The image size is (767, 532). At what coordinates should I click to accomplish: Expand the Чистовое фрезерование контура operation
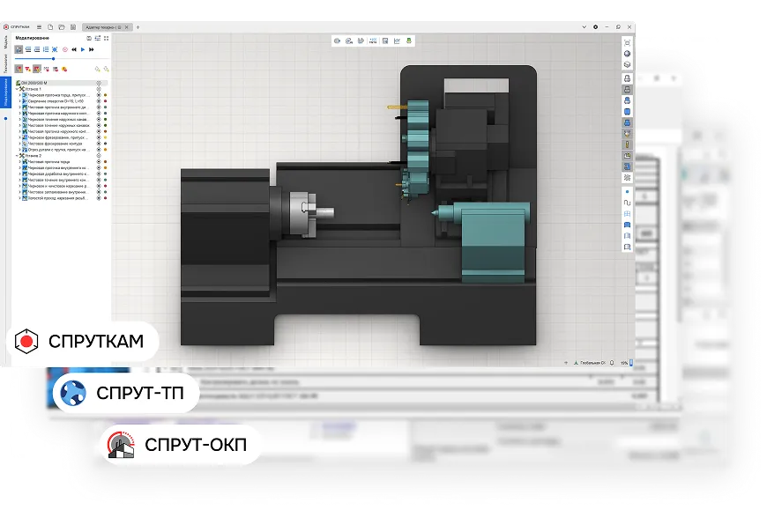tap(20, 144)
